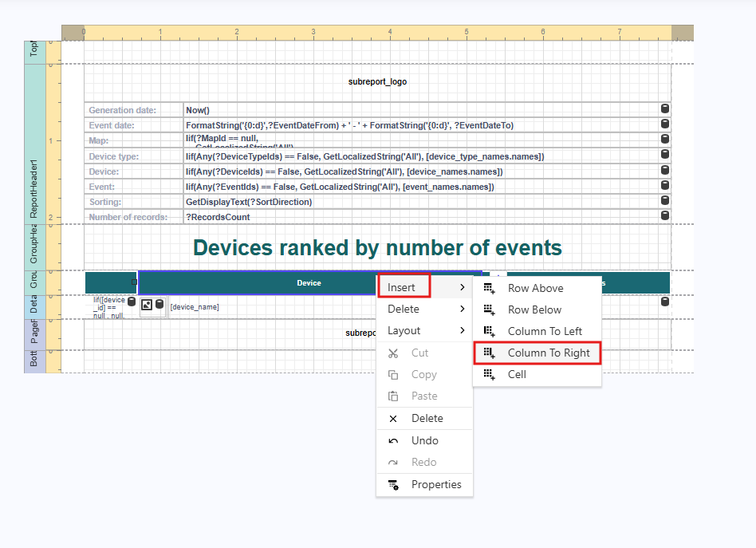Click the data binding icon on Generation date row
This screenshot has width=756, height=548.
click(664, 109)
